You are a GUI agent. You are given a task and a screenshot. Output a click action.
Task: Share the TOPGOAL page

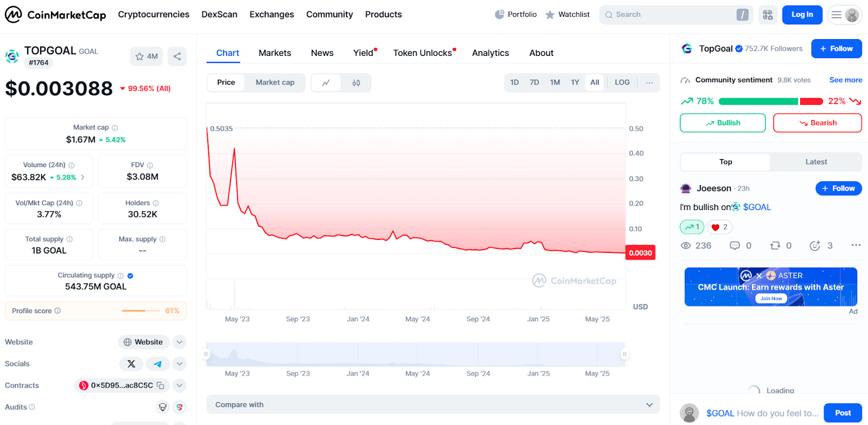(x=177, y=56)
